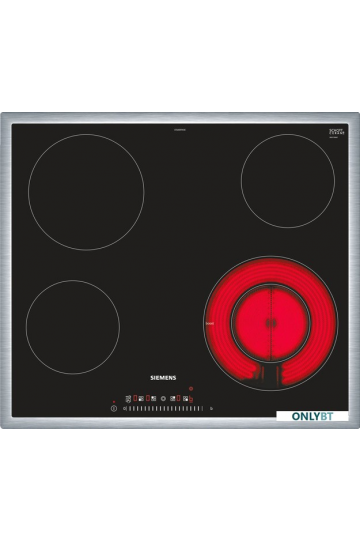Image resolution: width=360 pixels, height=540 pixels.
Task: Select the rear-right cooking zone icon
Action: click(173, 398)
